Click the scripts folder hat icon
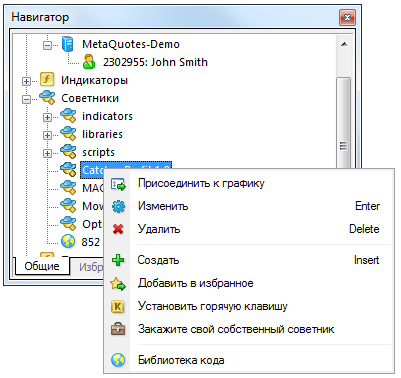 (68, 152)
